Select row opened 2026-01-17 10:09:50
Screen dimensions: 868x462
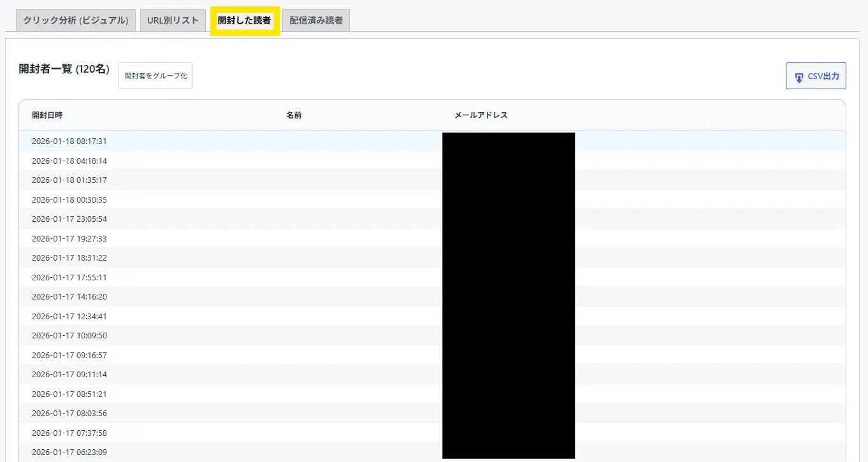(69, 336)
